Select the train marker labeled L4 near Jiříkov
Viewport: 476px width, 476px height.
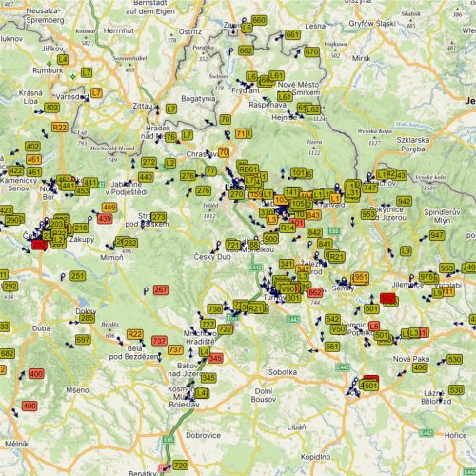(x=63, y=59)
